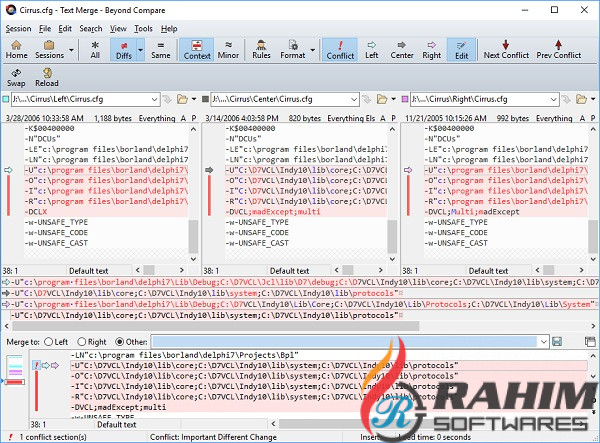Reload the files
Image resolution: width=600 pixels, height=443 pixels.
pyautogui.click(x=47, y=78)
